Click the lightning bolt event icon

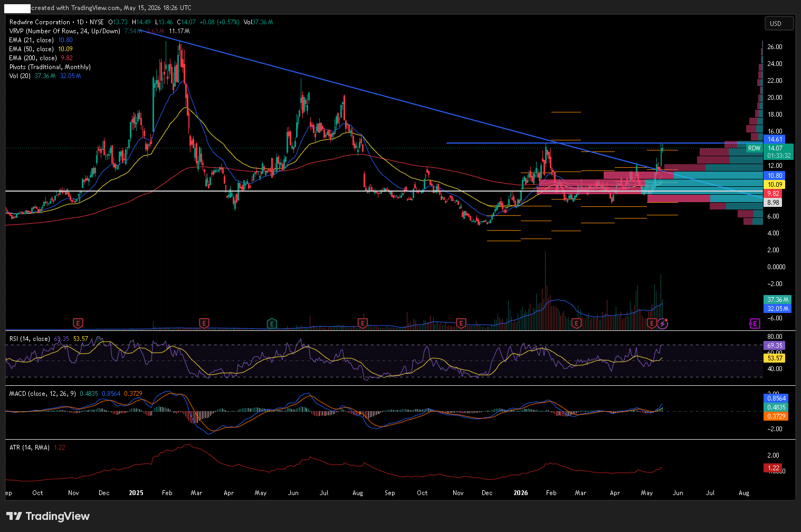(663, 323)
